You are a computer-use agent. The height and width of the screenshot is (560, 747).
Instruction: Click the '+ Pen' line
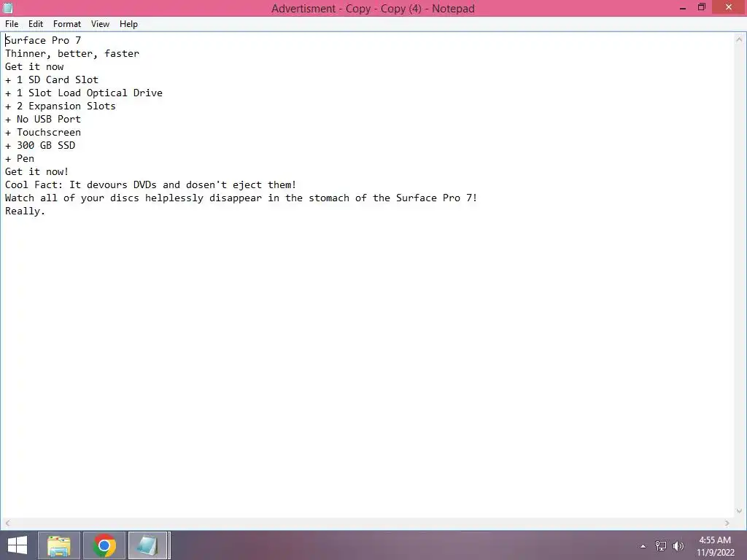click(x=20, y=158)
